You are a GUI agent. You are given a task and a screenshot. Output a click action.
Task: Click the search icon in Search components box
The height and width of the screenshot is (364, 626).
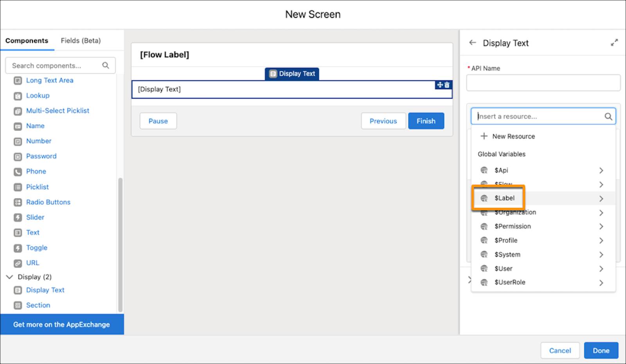[106, 65]
